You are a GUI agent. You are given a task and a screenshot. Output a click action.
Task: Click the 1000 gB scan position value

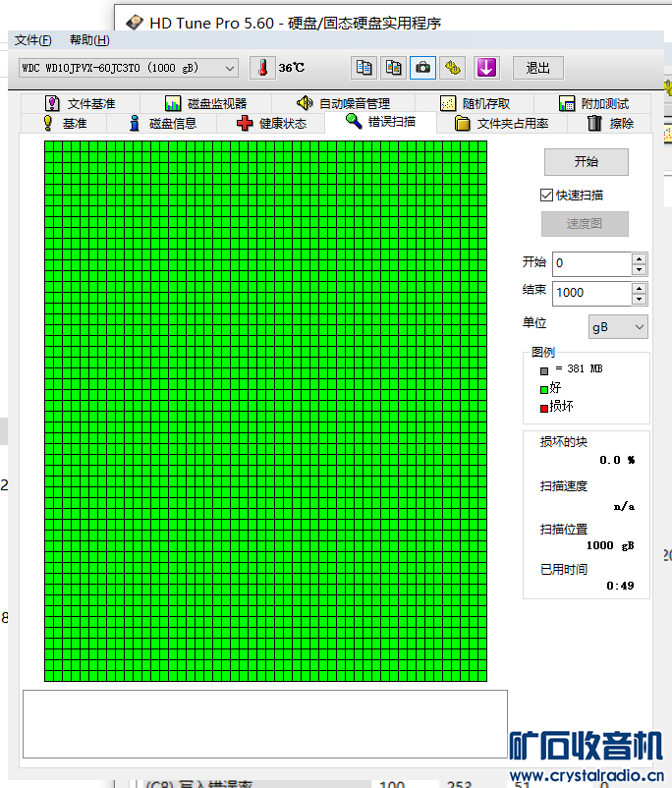pos(610,545)
